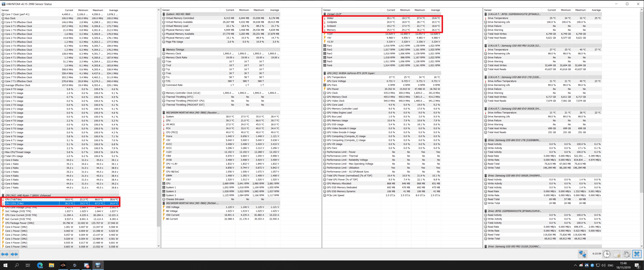Select the Command Rate row
Image resolution: width=644 pixels, height=270 pixels.
pyautogui.click(x=221, y=85)
